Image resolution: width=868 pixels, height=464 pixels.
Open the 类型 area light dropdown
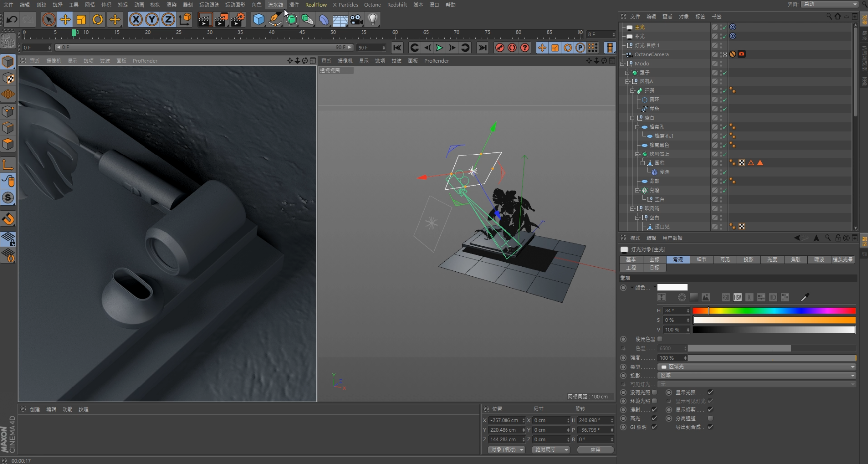click(757, 367)
